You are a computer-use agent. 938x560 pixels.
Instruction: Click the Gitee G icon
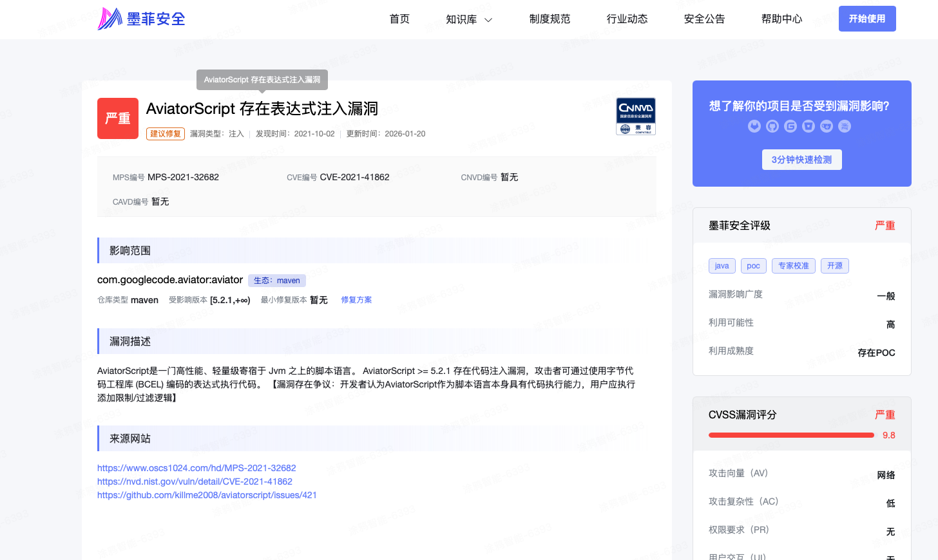[x=790, y=126]
